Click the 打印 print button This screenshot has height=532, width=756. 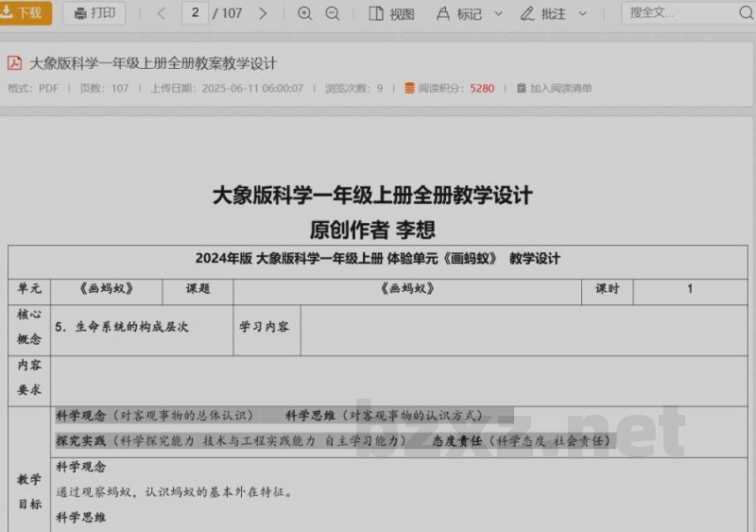coord(94,12)
